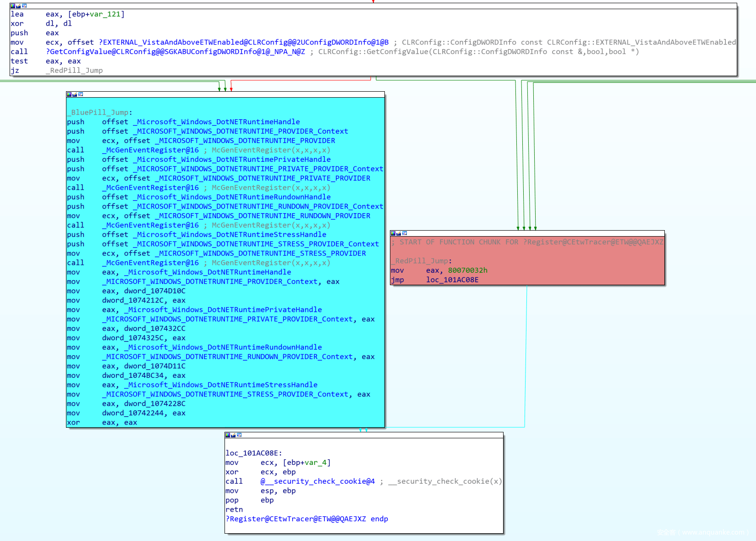Click push offset _Microsoft_Windows_DotNETRuntimeRundownHandle
The image size is (756, 541).
[x=199, y=197]
